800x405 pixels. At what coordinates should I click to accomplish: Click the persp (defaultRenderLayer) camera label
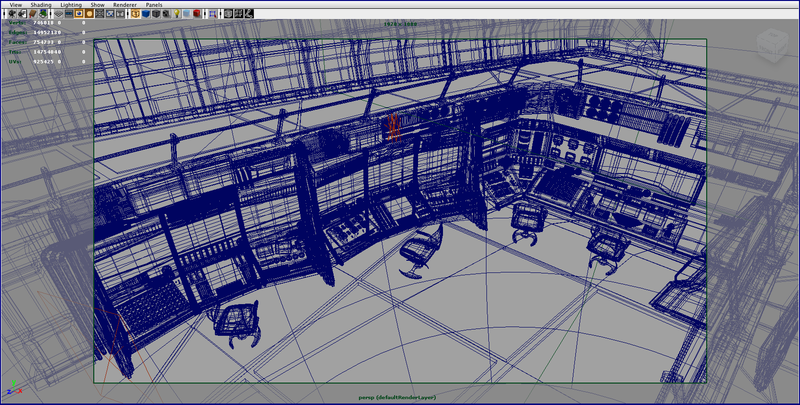point(399,397)
